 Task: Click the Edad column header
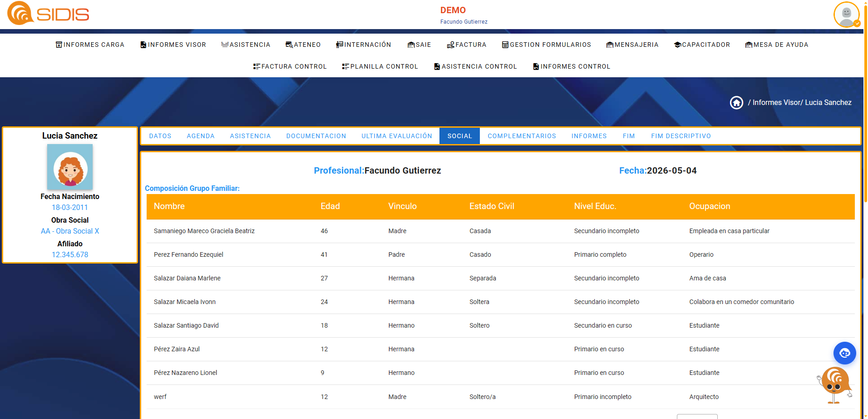tap(330, 206)
